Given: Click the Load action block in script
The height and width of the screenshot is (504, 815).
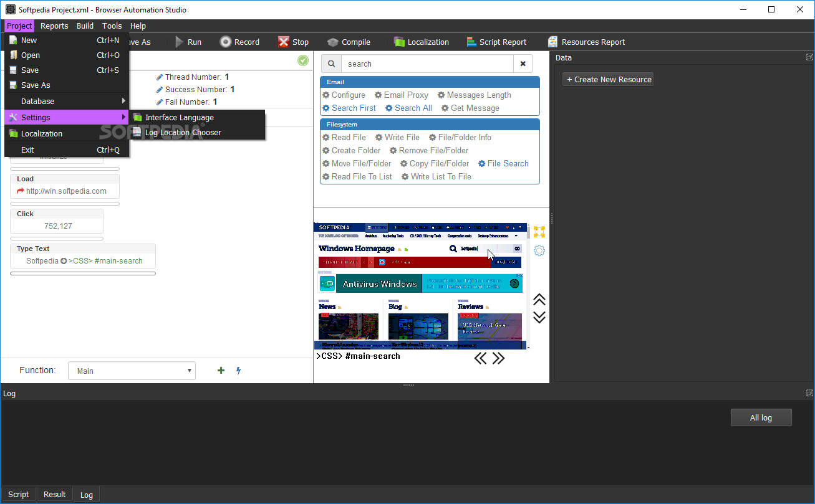Looking at the screenshot, I should (x=65, y=186).
